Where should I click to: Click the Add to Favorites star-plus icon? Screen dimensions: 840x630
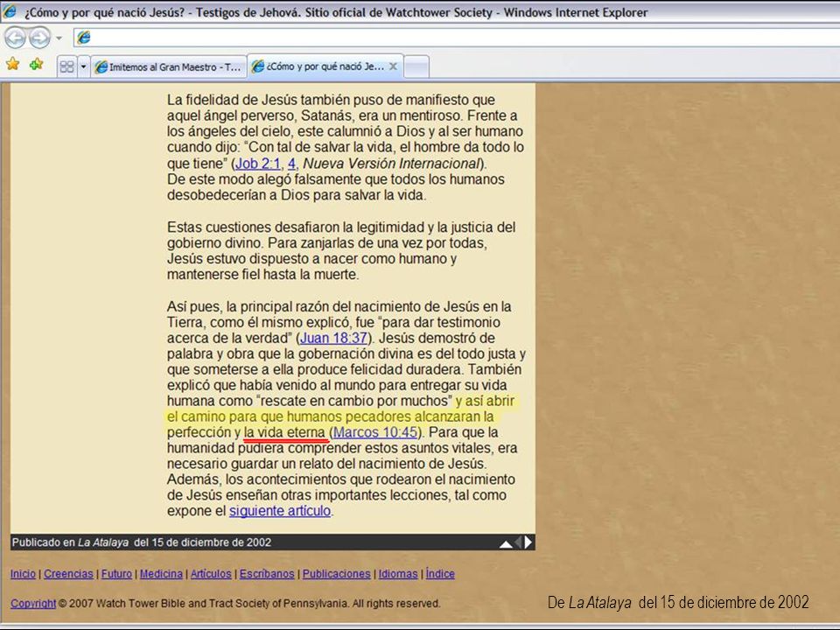tap(37, 64)
